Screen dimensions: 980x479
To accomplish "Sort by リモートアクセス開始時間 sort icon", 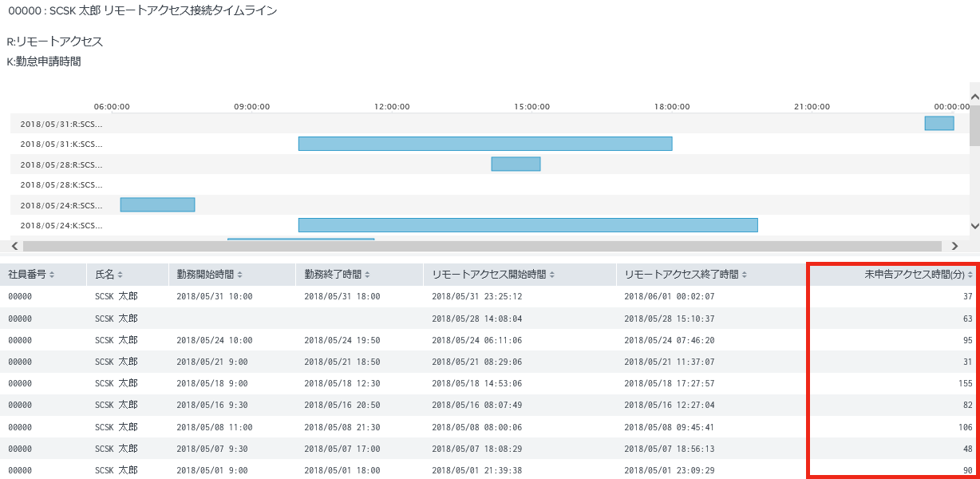I will tap(551, 275).
